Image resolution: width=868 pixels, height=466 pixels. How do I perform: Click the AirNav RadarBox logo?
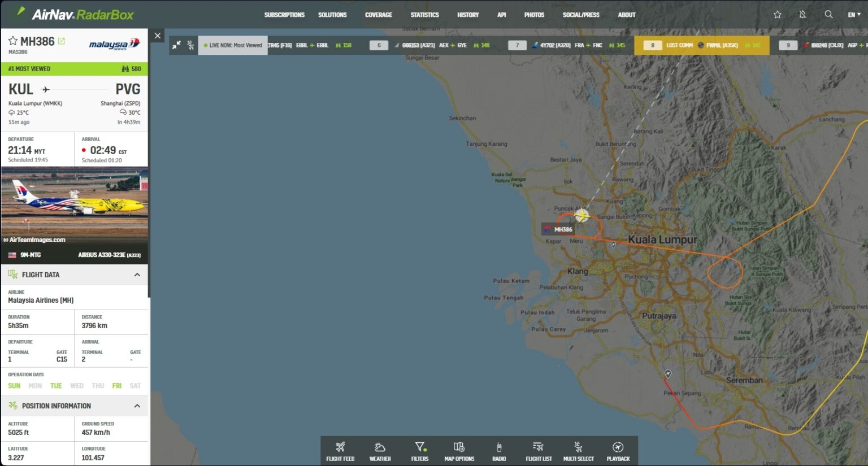coord(76,14)
